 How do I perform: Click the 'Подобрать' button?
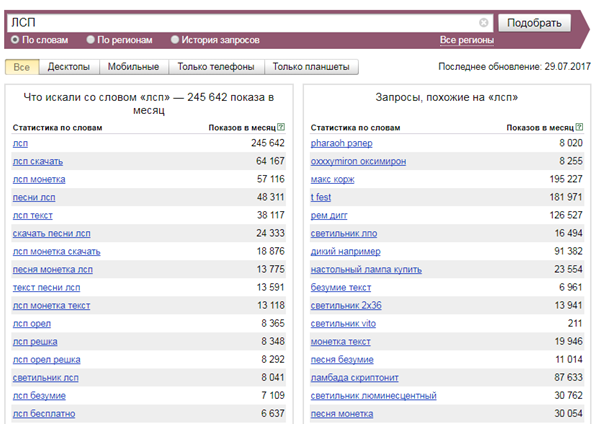coord(534,23)
